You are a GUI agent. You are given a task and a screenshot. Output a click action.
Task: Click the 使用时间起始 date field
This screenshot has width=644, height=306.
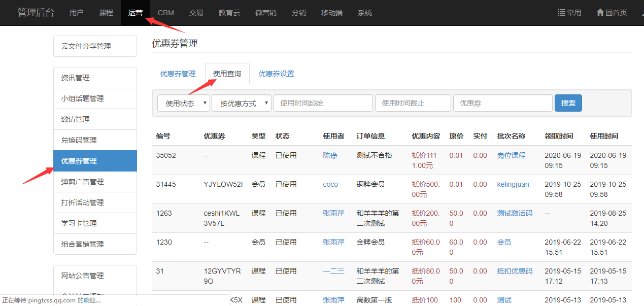(323, 103)
